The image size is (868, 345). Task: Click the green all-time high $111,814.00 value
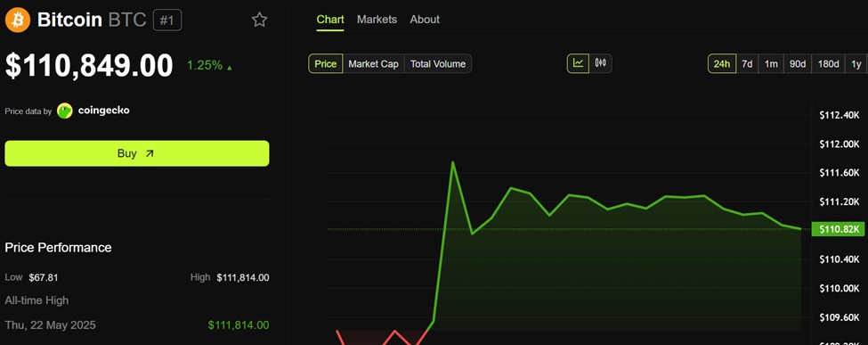[239, 325]
